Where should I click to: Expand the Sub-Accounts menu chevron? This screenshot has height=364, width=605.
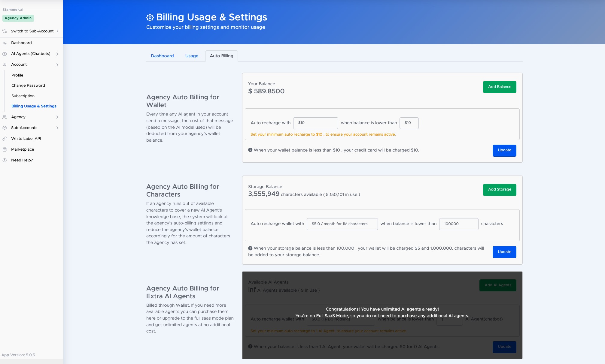click(57, 128)
